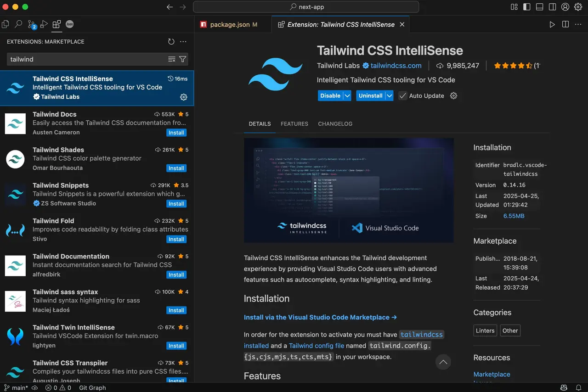Close the Tailwind CSS IntelliSense extension tab
588x392 pixels.
point(402,25)
